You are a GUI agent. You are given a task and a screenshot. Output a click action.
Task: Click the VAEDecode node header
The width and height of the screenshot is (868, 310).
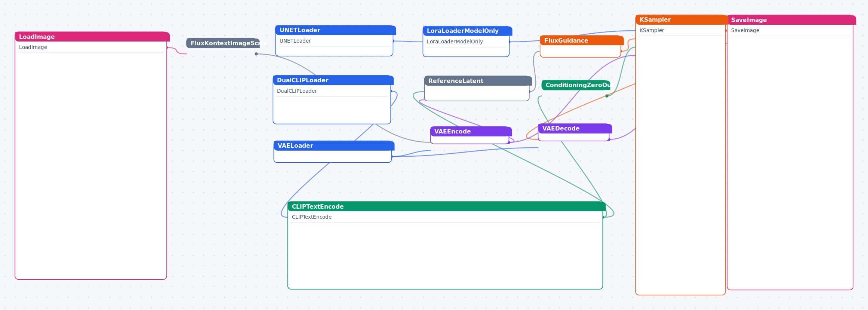pyautogui.click(x=575, y=129)
